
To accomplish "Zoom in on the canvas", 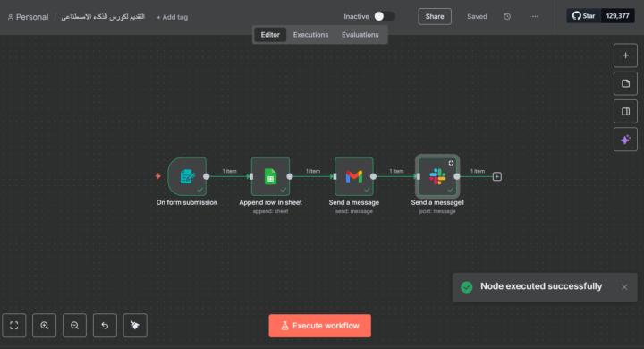I will (x=45, y=326).
